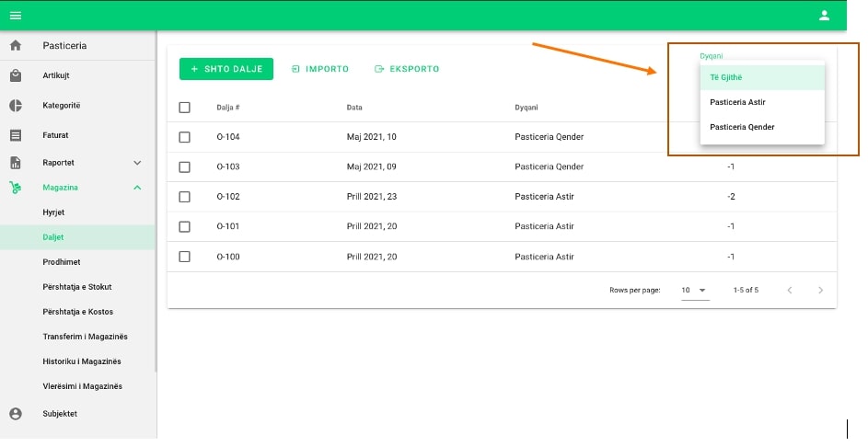Click the Raportet document icon
868x447 pixels.
point(16,163)
